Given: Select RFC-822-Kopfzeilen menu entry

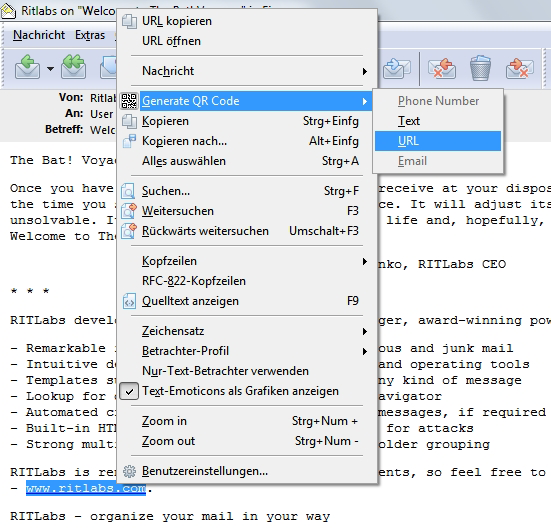Looking at the screenshot, I should click(246, 281).
